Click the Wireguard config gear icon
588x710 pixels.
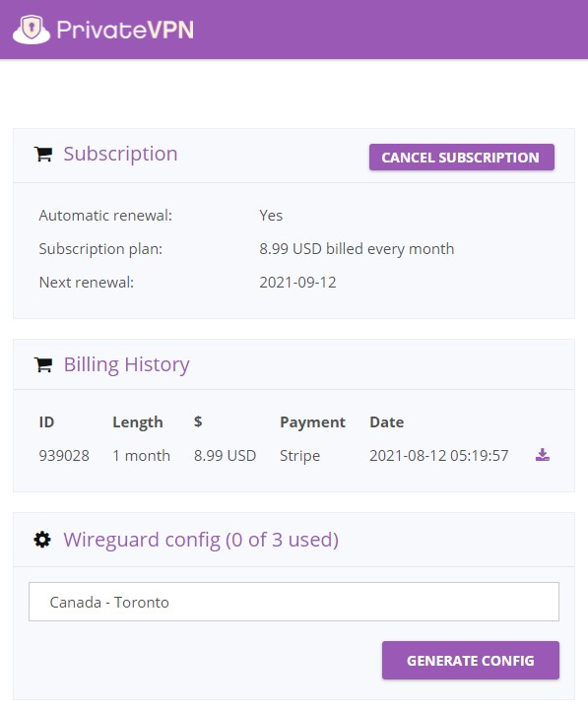pos(42,540)
